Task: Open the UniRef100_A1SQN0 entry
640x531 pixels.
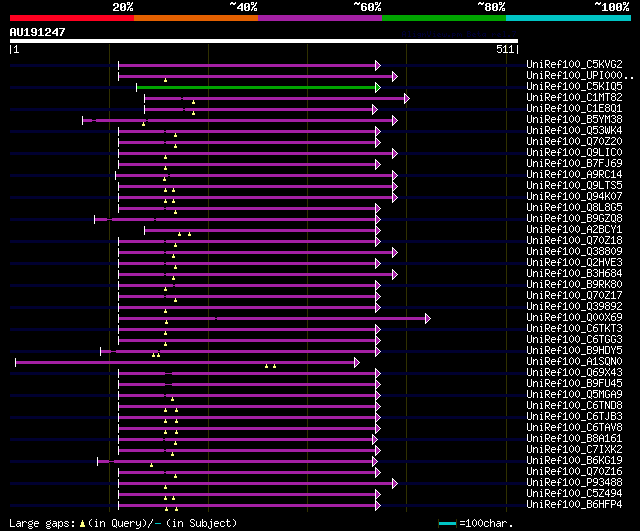Action: point(574,362)
